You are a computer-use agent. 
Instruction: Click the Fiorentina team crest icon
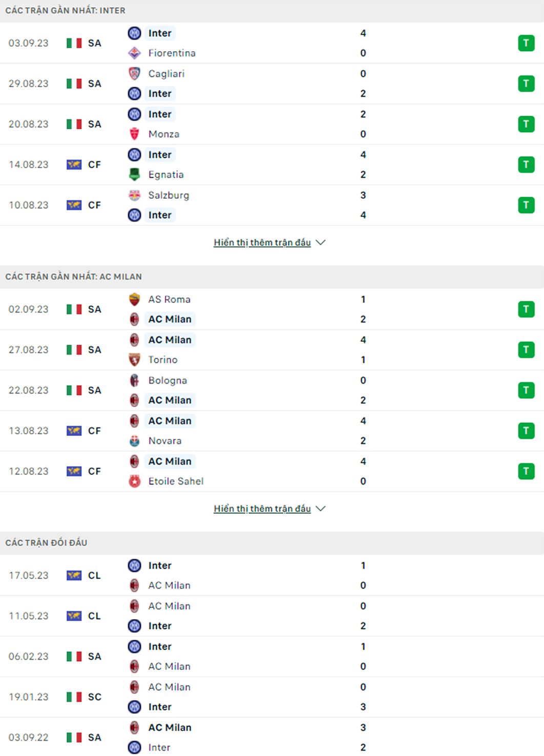coord(134,53)
